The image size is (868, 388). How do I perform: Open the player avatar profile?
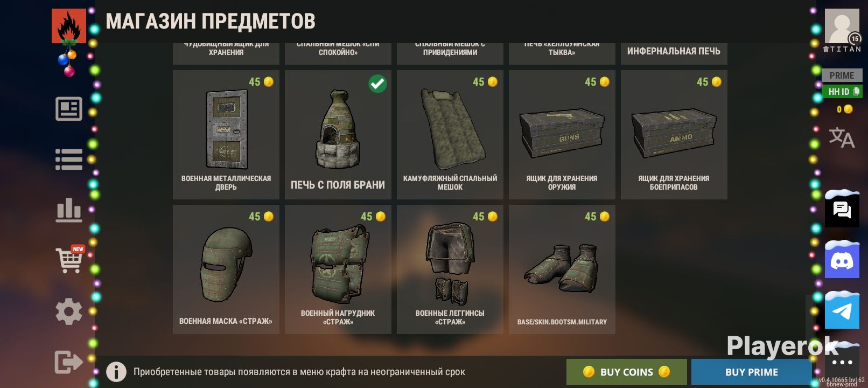click(842, 26)
